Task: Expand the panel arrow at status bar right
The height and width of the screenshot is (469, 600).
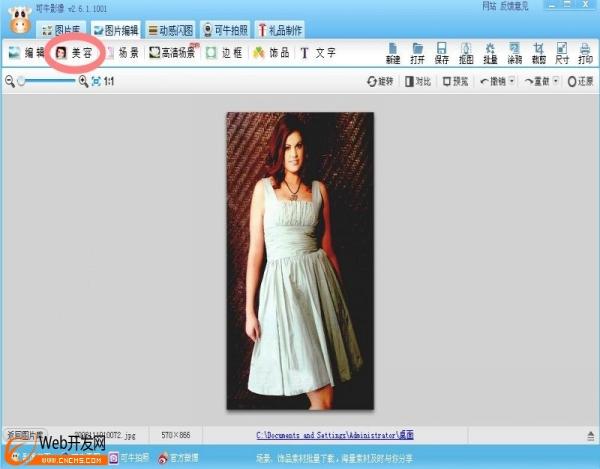Action: 588,436
